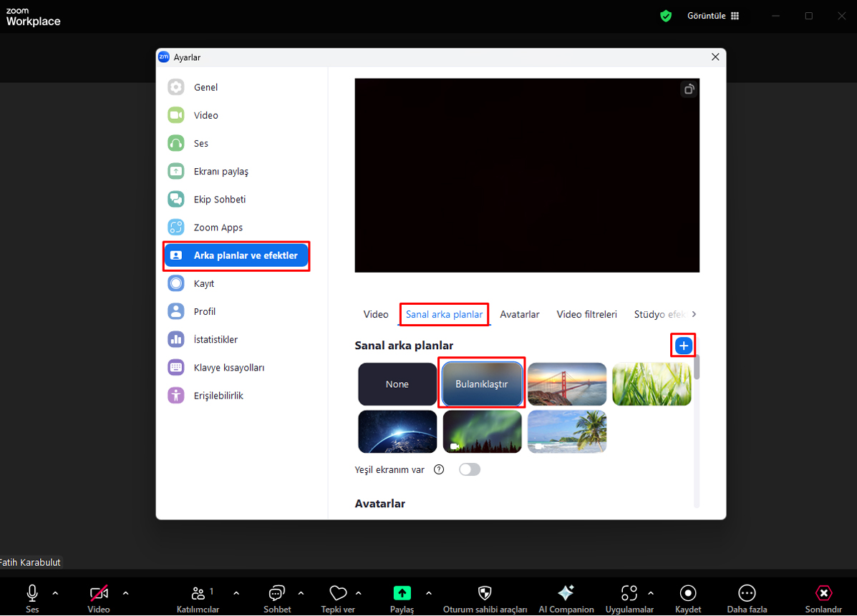Screen dimensions: 857x616
Task: Click the Sonlandır end meeting icon
Action: click(824, 593)
